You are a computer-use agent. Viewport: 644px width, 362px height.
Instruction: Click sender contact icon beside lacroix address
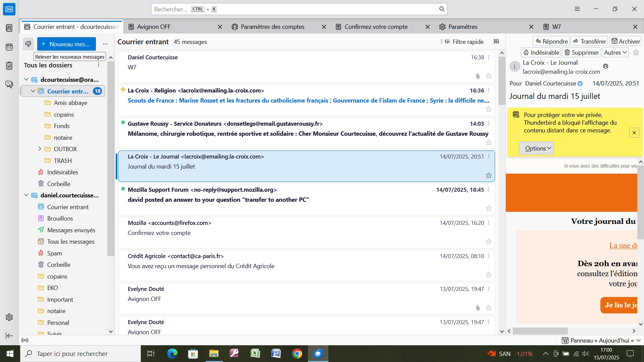605,66
